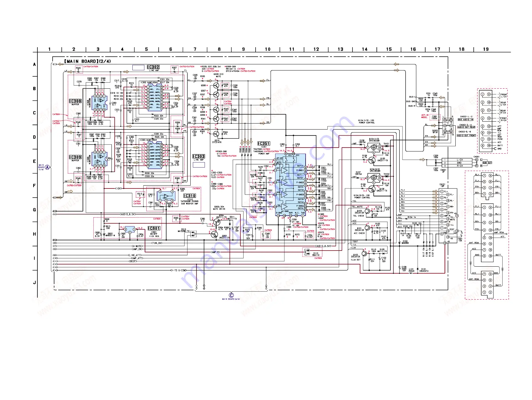Click the L101 250µH inductor label
The width and height of the screenshot is (532, 400).
[x=411, y=270]
